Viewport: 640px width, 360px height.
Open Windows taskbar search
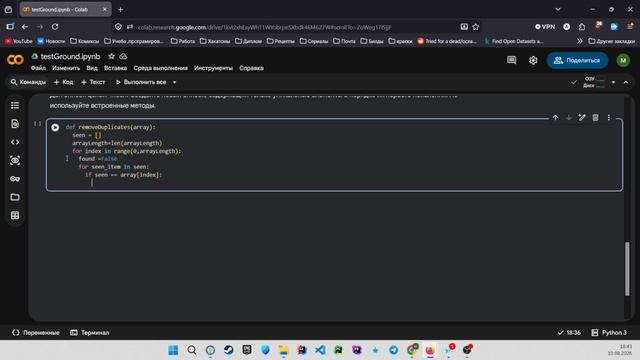tap(192, 350)
